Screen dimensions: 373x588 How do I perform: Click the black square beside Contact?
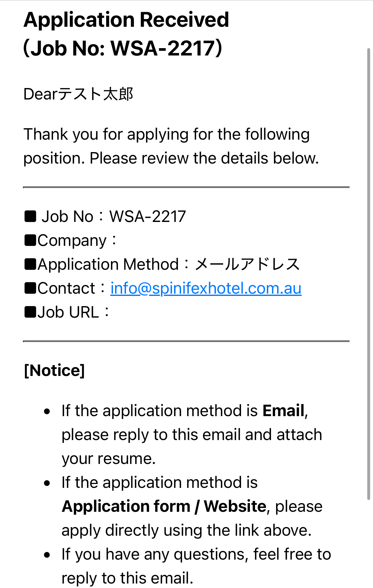(x=30, y=288)
